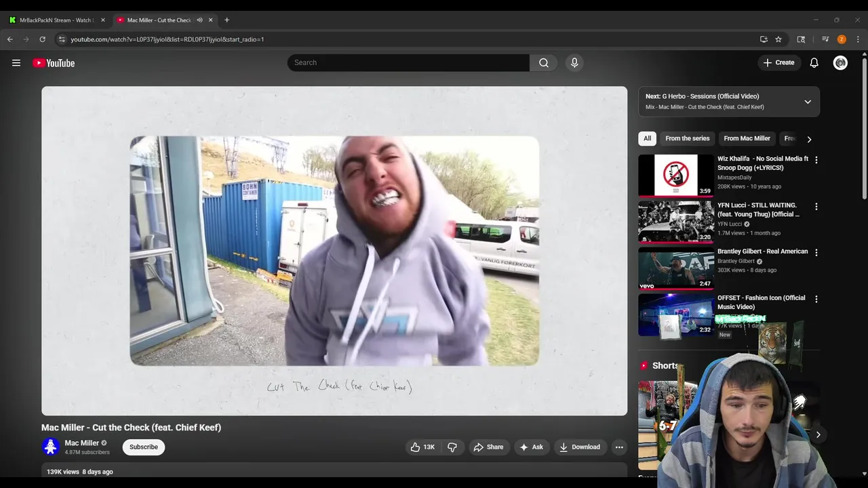Click into the YouTube search field
868x488 pixels.
tap(408, 62)
